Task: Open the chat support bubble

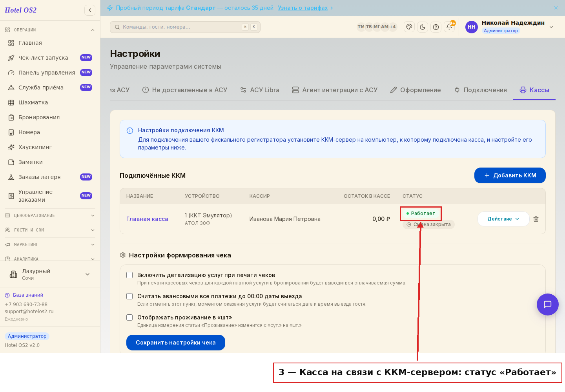Action: tap(548, 304)
